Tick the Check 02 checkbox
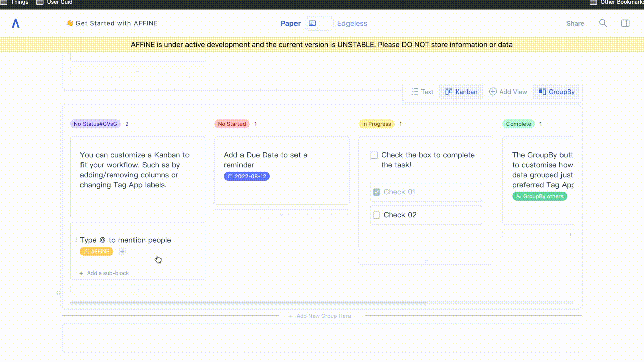 pyautogui.click(x=376, y=215)
